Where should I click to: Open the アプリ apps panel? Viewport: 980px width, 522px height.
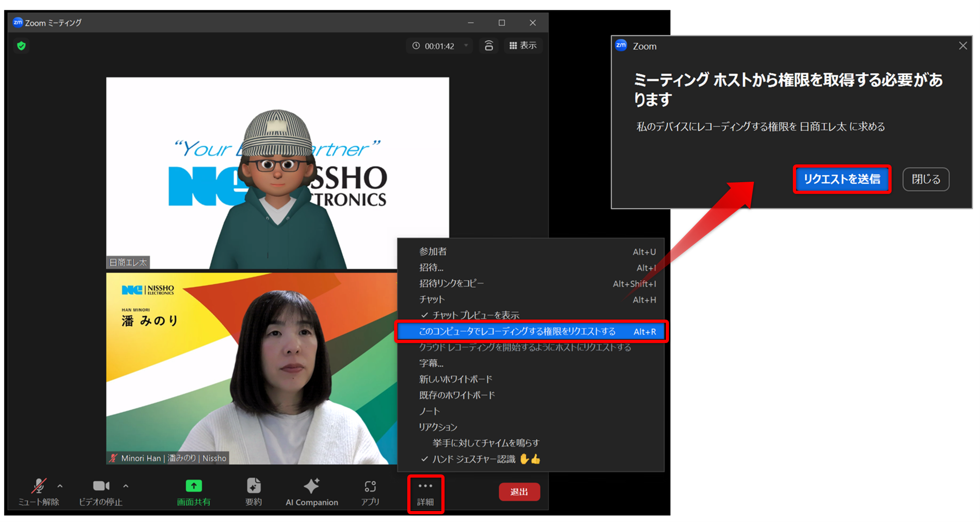point(370,492)
